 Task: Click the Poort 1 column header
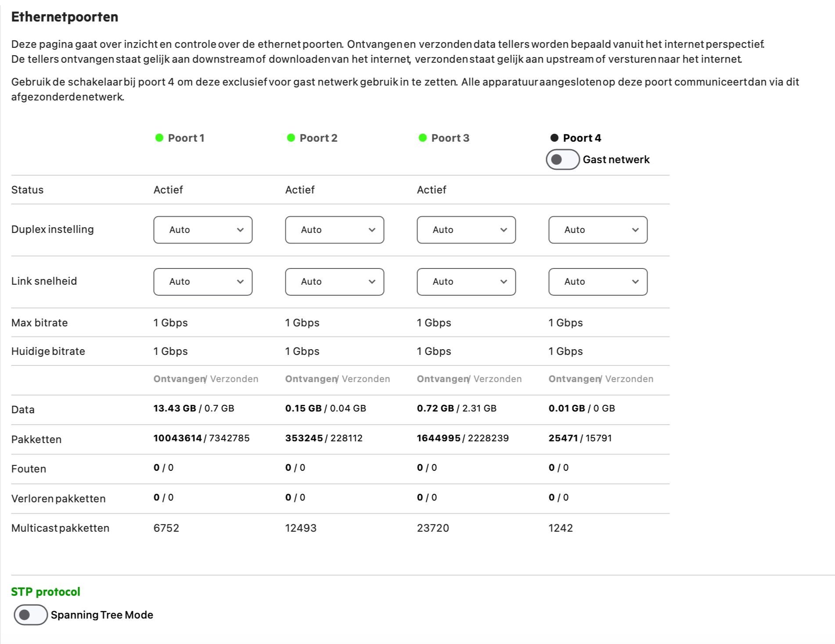click(186, 138)
